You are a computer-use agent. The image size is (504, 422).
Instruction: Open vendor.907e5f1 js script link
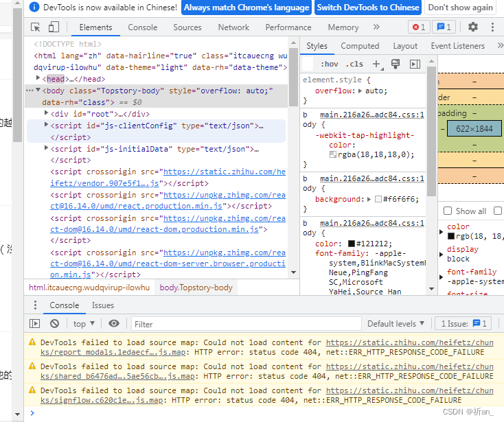pyautogui.click(x=168, y=177)
